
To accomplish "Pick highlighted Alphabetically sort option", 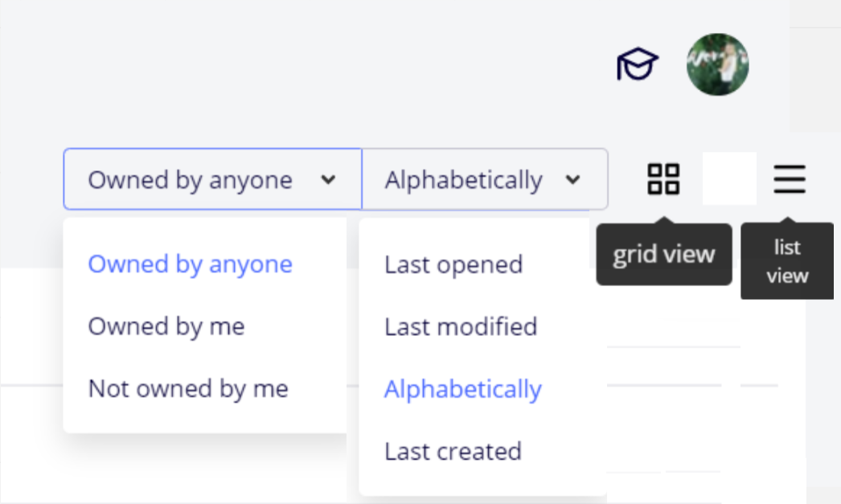I will tap(463, 389).
